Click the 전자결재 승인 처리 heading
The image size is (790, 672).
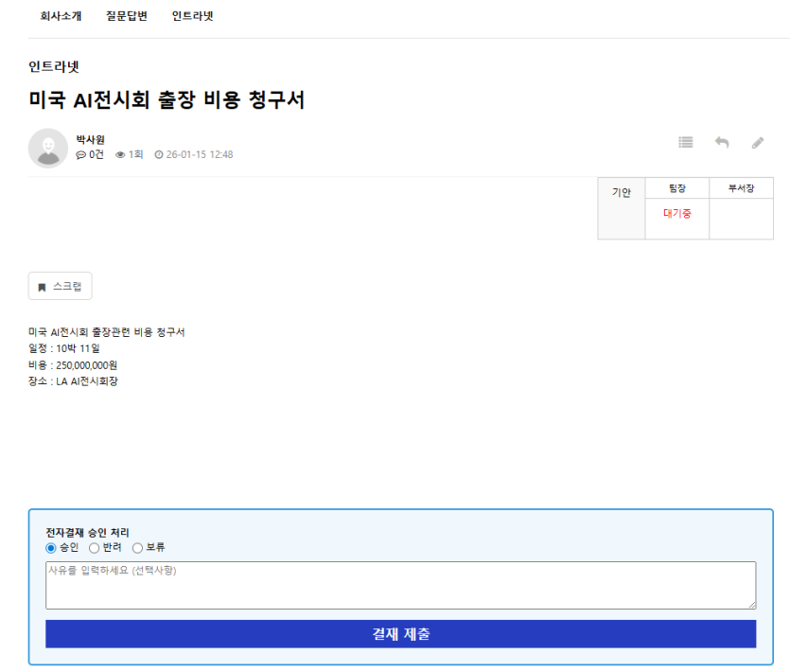click(x=87, y=532)
